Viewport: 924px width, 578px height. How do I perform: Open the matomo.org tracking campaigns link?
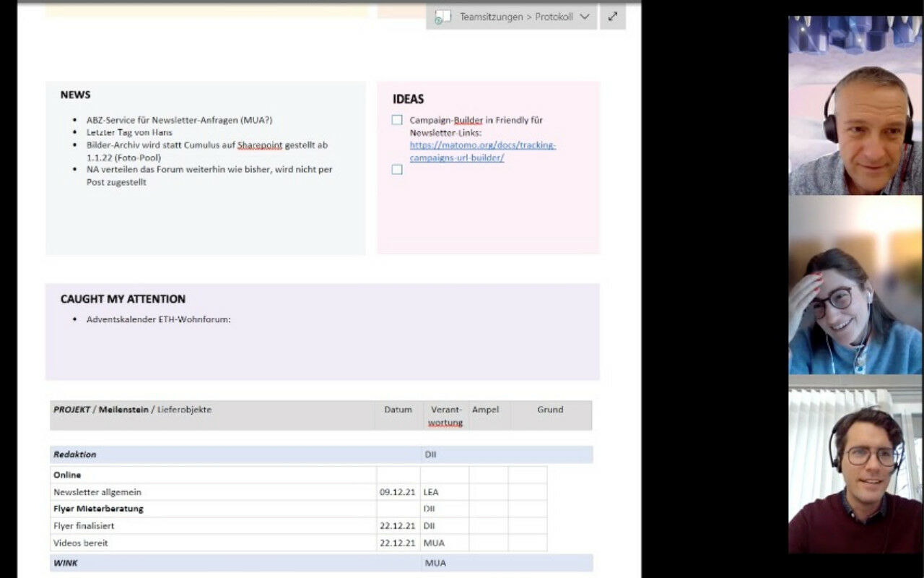(x=482, y=151)
